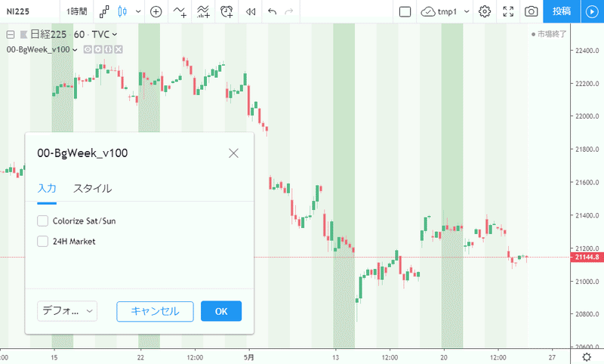The image size is (604, 364).
Task: Open the 1時間 interval selector
Action: click(77, 11)
